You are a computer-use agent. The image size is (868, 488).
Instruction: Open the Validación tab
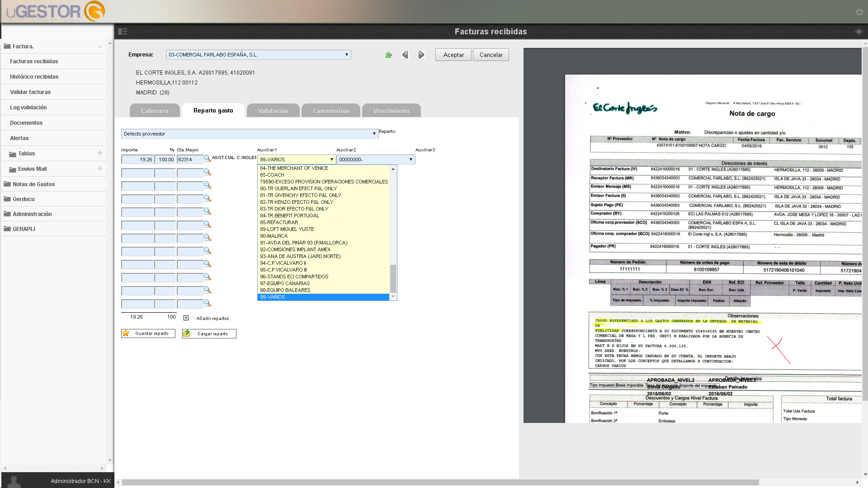pos(273,111)
